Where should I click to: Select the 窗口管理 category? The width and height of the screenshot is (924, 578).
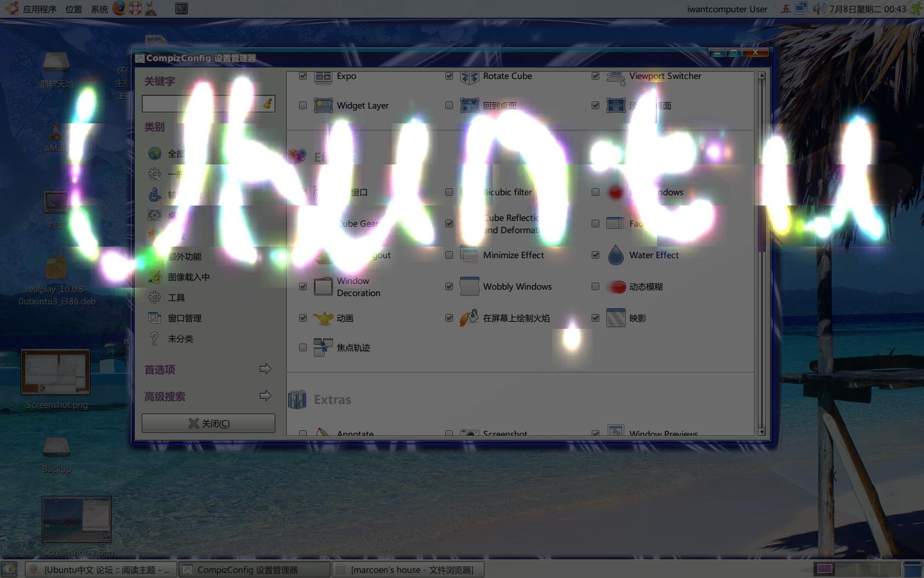pos(185,318)
